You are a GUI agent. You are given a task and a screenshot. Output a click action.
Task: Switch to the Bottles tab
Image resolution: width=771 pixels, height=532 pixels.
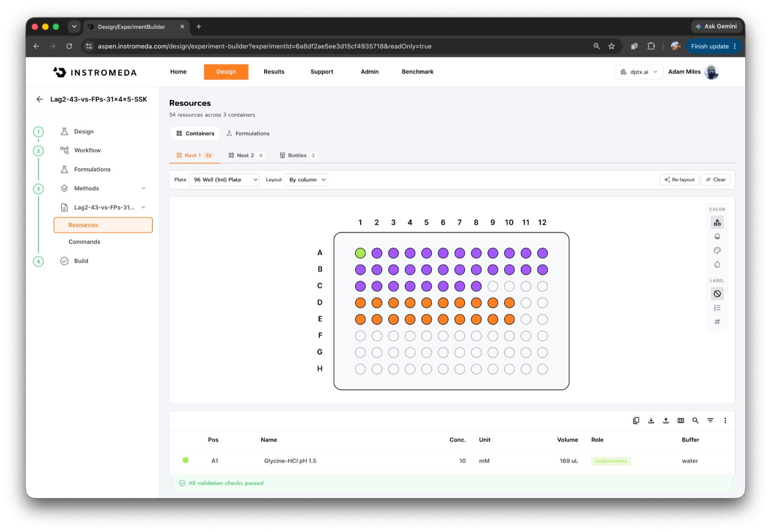[298, 155]
